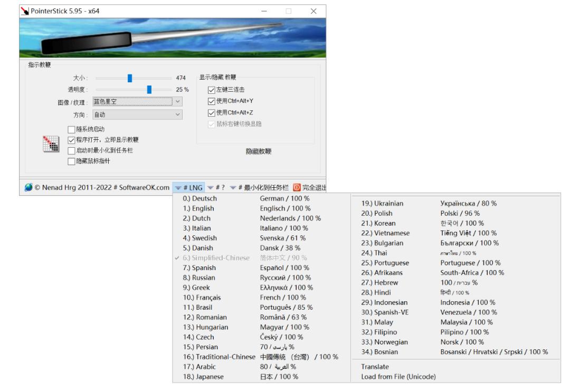This screenshot has width=570, height=392.
Task: Click the arrow icon before 最小化到任务栏
Action: [x=233, y=188]
